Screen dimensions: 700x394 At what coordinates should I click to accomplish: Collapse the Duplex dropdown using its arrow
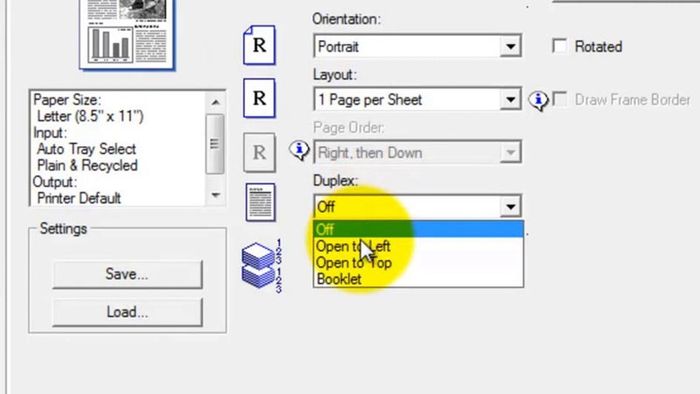(511, 207)
